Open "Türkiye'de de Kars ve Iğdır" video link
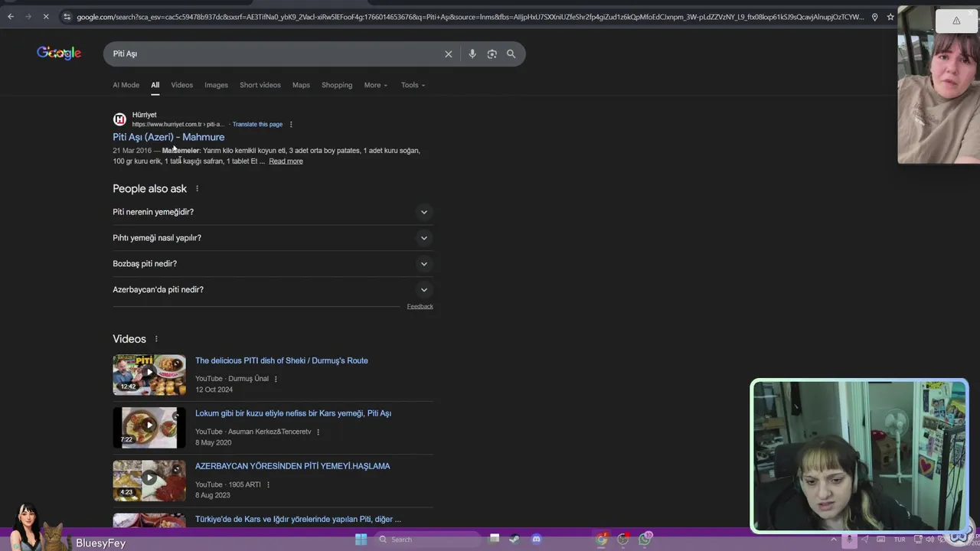This screenshot has width=980, height=551. 298,519
